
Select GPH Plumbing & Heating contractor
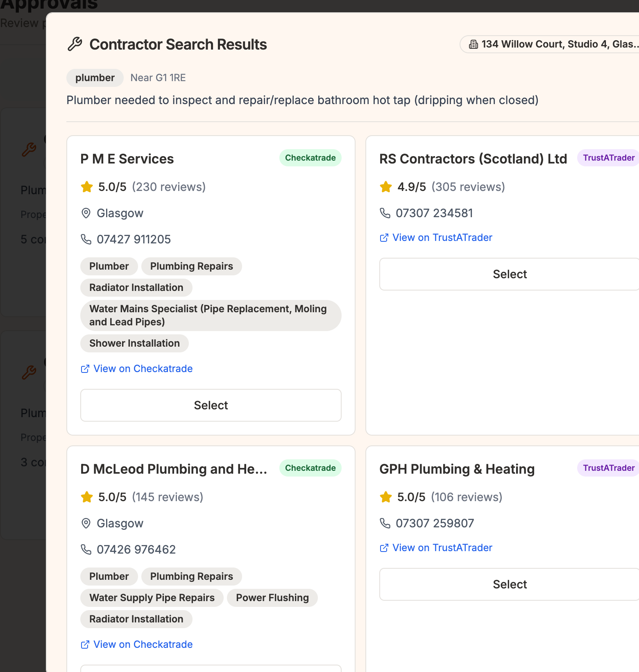pyautogui.click(x=510, y=584)
